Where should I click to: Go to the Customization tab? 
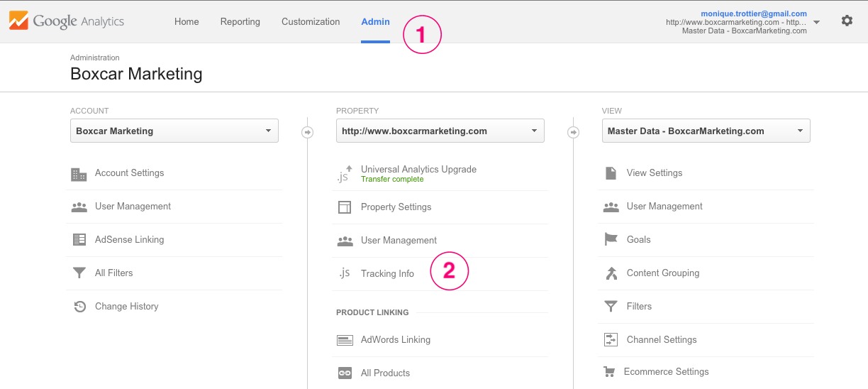tap(311, 22)
